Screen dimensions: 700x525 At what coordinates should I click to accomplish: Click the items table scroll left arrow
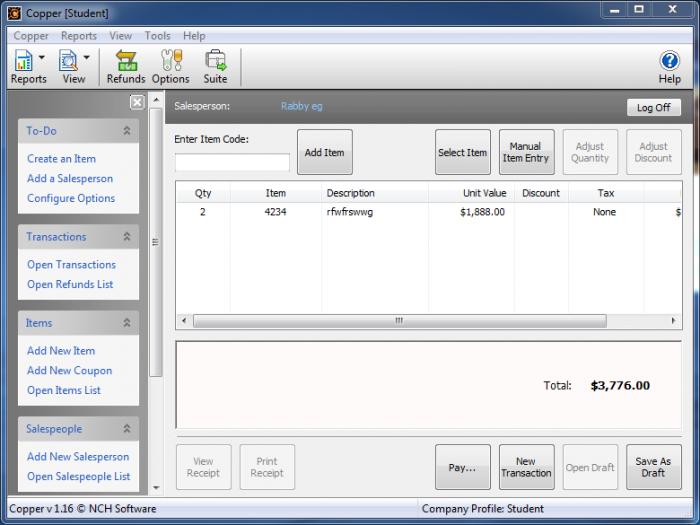click(184, 321)
